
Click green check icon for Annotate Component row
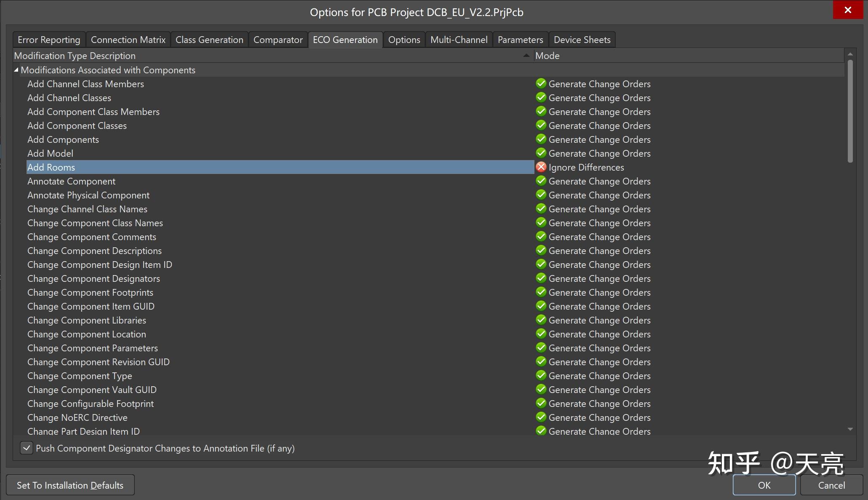(x=541, y=181)
